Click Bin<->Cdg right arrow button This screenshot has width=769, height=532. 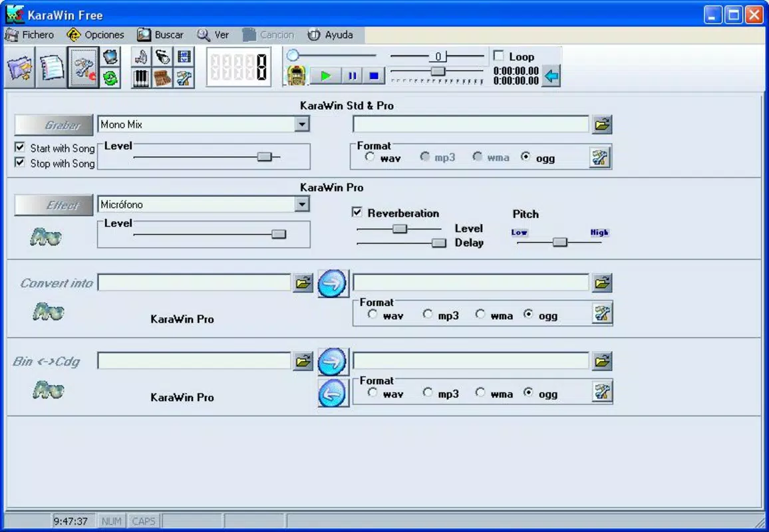click(332, 362)
